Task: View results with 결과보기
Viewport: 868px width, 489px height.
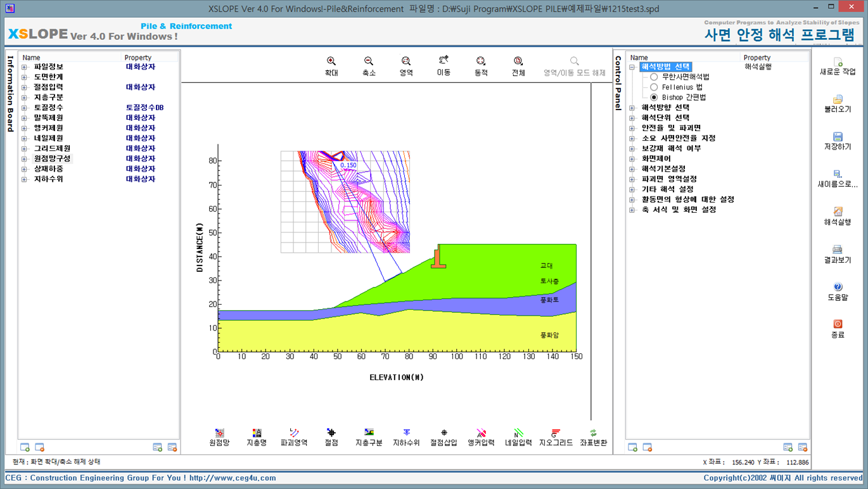Action: coord(838,255)
